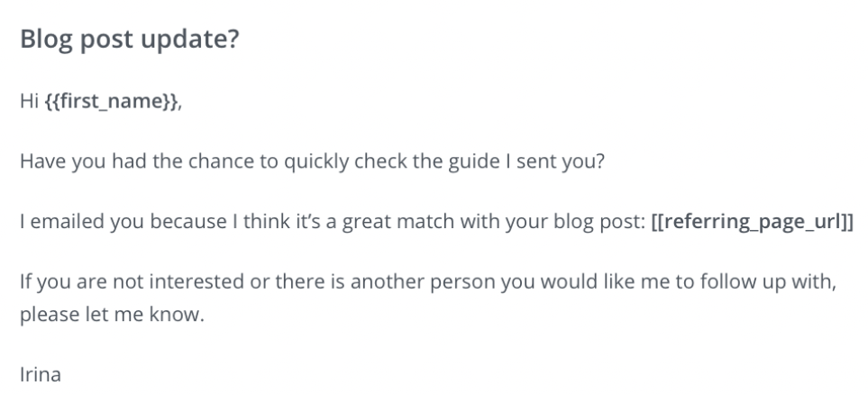The height and width of the screenshot is (395, 868).
Task: Click "blog post:" before the URL placeholder
Action: [x=608, y=222]
